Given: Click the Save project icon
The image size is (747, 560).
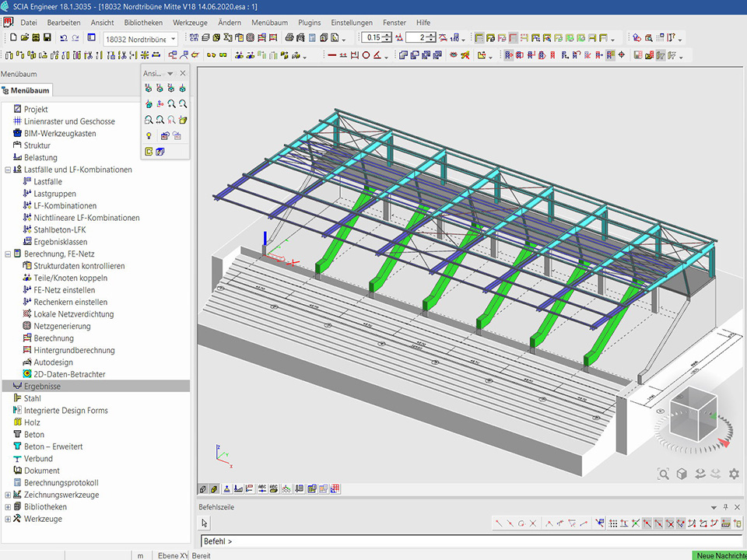Looking at the screenshot, I should tap(47, 37).
